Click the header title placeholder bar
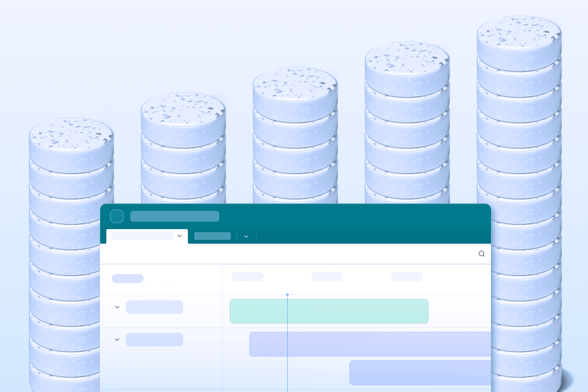 click(175, 216)
